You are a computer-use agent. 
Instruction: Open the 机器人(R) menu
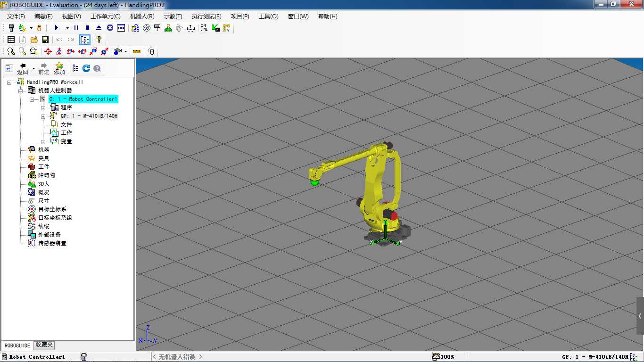142,16
